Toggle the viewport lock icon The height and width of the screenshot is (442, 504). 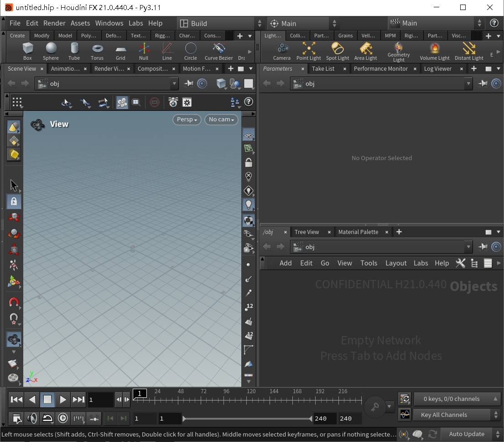(x=249, y=163)
